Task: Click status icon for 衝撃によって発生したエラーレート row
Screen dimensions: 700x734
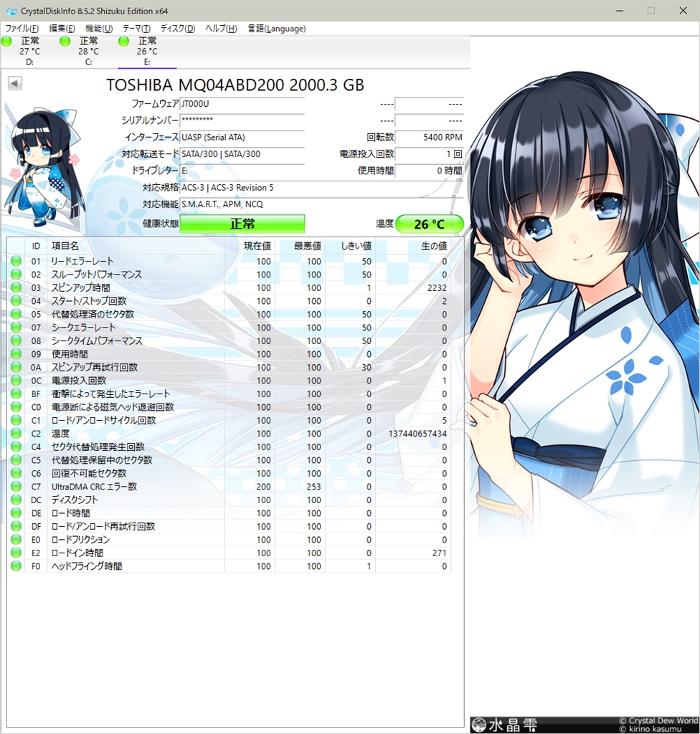Action: 16,394
